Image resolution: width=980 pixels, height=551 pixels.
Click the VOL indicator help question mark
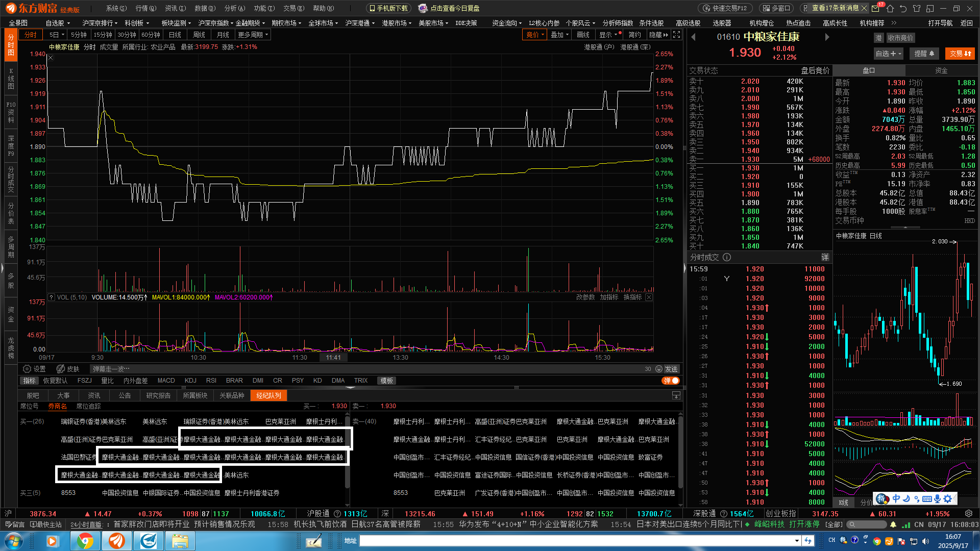(52, 297)
